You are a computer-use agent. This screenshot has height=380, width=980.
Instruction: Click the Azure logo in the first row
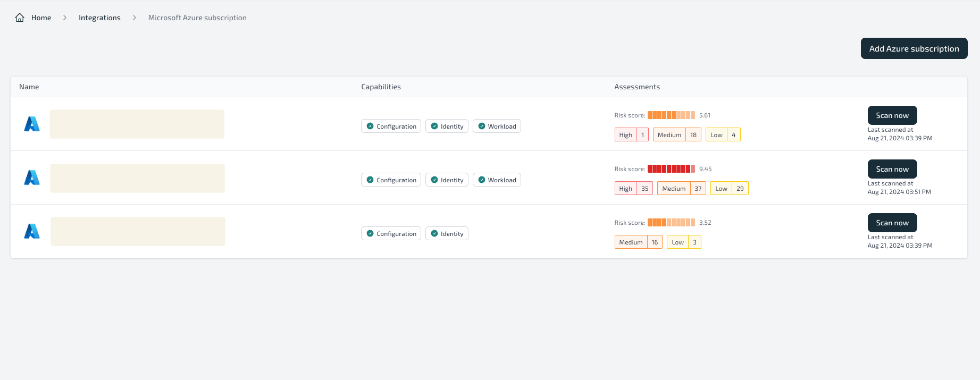pos(32,124)
